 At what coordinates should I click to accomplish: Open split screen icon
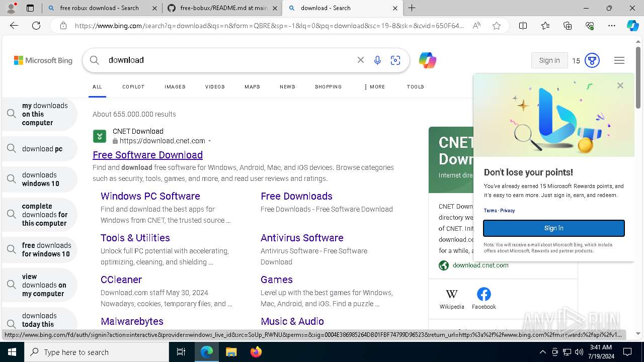523,26
